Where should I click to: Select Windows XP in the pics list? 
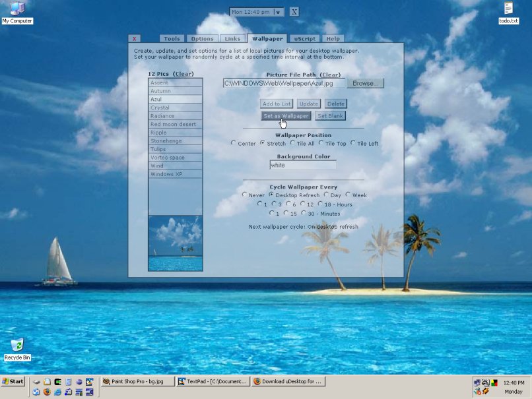click(x=176, y=174)
